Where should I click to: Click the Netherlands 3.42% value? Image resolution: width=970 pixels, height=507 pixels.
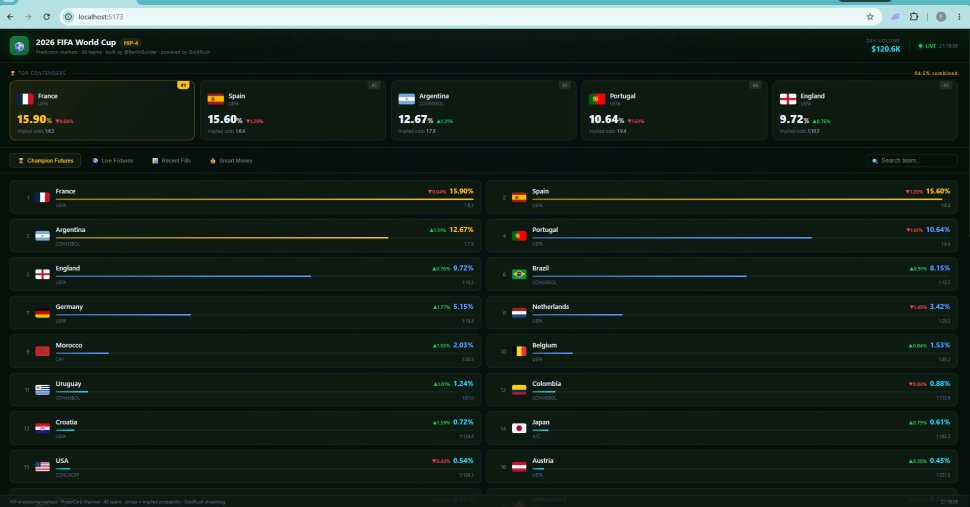tap(940, 307)
